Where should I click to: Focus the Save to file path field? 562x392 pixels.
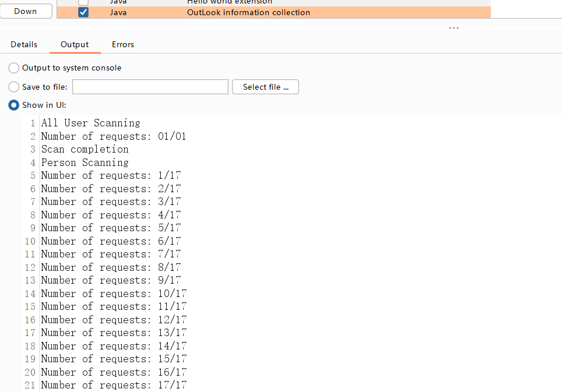(x=150, y=87)
